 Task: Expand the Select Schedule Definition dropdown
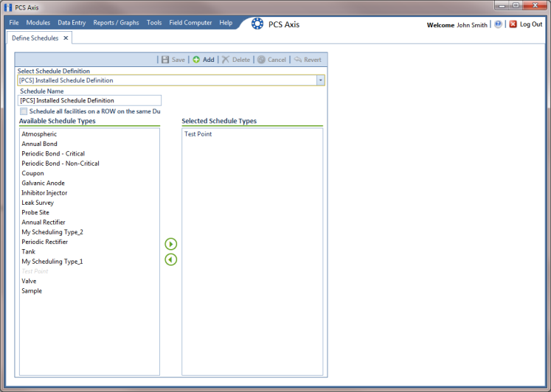coord(320,80)
